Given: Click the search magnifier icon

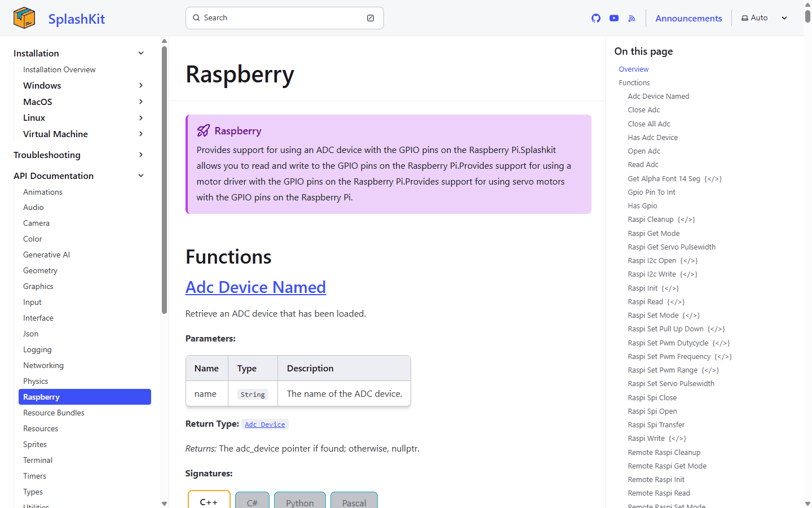Looking at the screenshot, I should click(196, 17).
